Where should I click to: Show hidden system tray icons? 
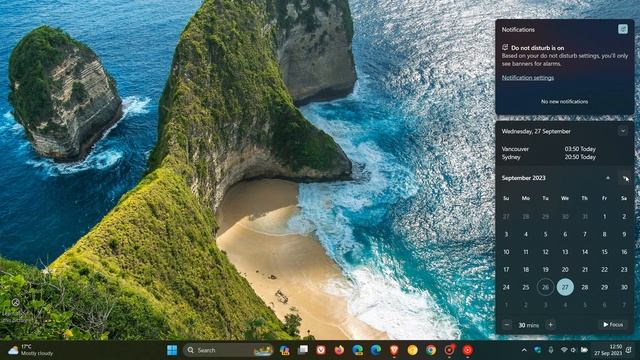point(524,350)
